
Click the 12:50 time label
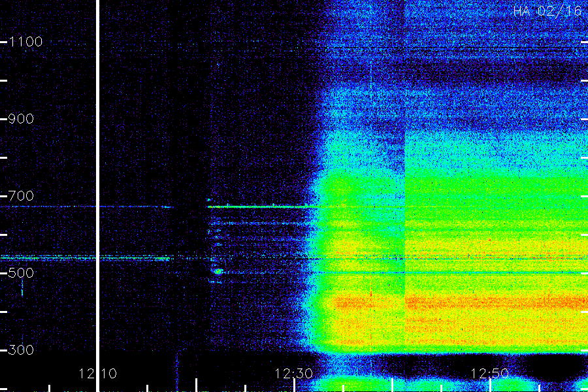click(x=489, y=374)
